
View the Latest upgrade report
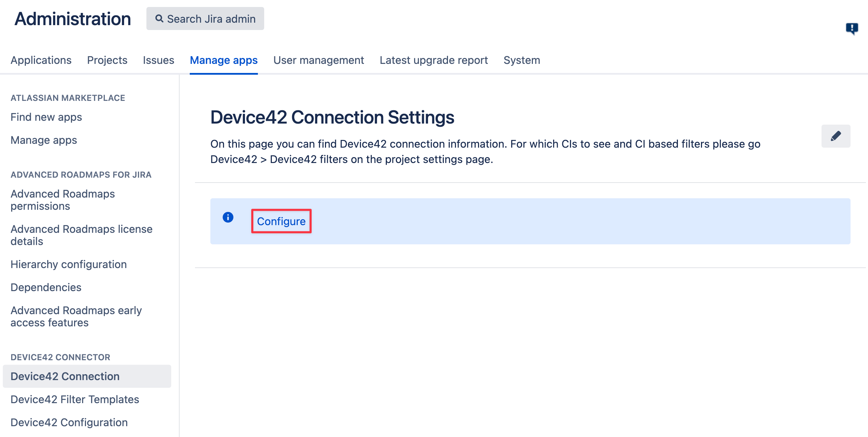click(434, 60)
